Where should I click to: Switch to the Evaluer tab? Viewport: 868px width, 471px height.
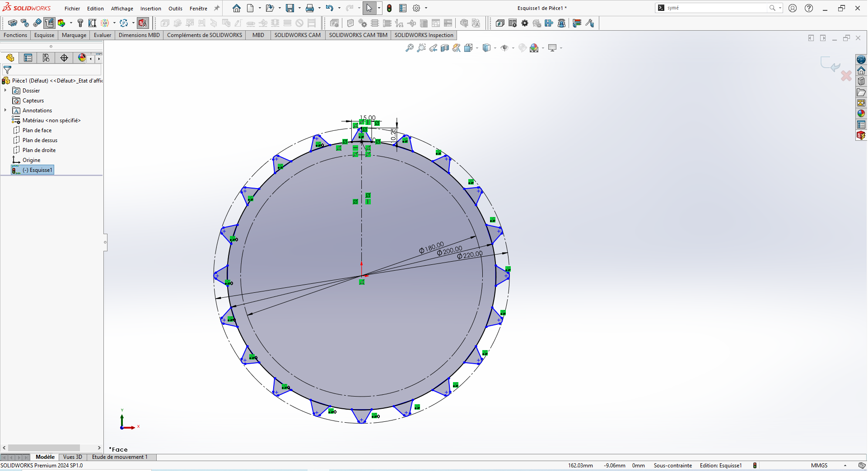tap(102, 35)
